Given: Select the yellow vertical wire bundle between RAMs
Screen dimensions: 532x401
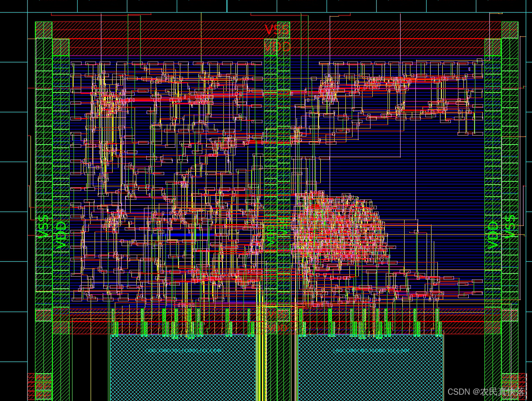Looking at the screenshot, I should [261, 359].
